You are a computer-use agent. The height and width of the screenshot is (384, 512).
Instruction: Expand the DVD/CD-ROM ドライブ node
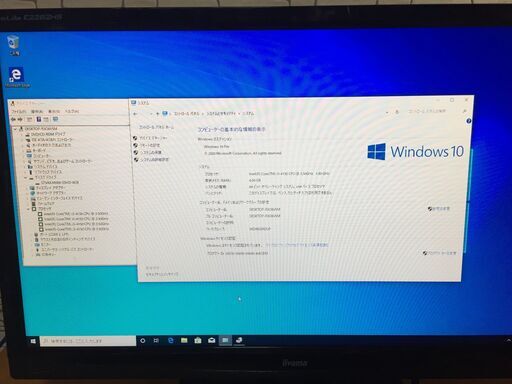coord(23,134)
